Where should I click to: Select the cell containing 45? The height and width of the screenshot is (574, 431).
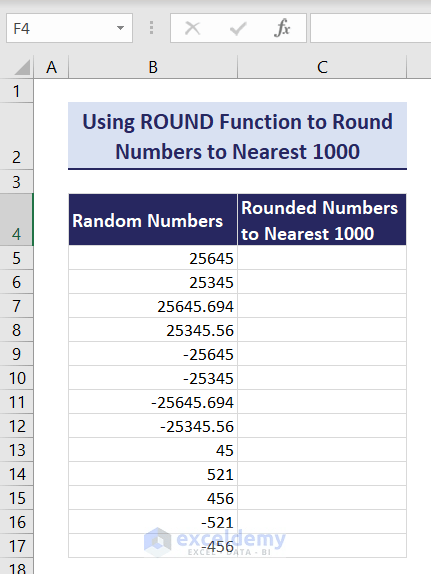(153, 450)
